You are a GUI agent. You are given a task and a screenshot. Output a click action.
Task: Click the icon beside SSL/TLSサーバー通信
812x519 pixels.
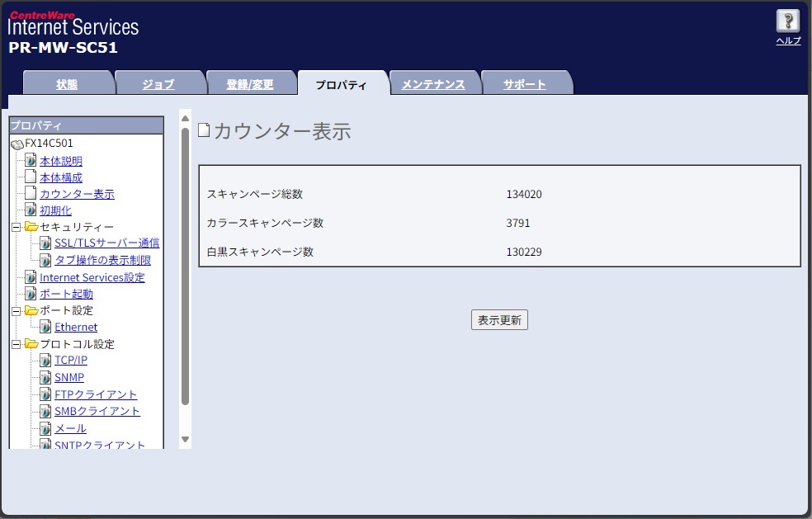point(46,243)
